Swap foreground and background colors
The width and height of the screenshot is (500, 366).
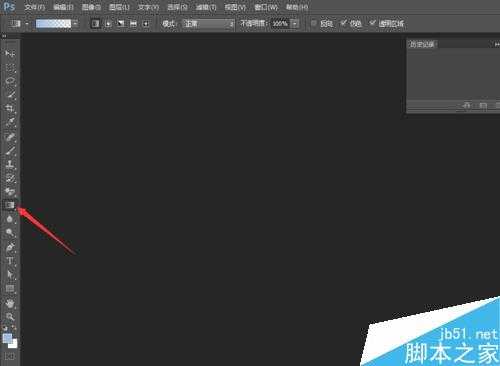coord(14,328)
